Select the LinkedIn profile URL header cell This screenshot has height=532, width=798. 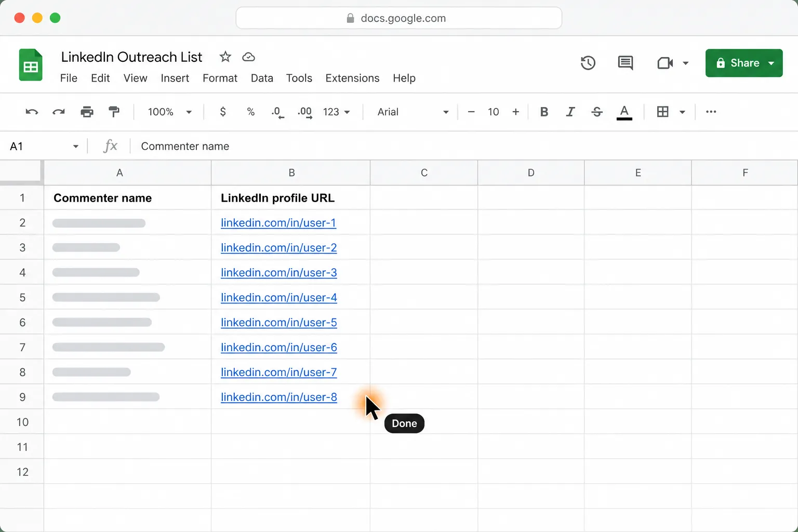click(290, 197)
